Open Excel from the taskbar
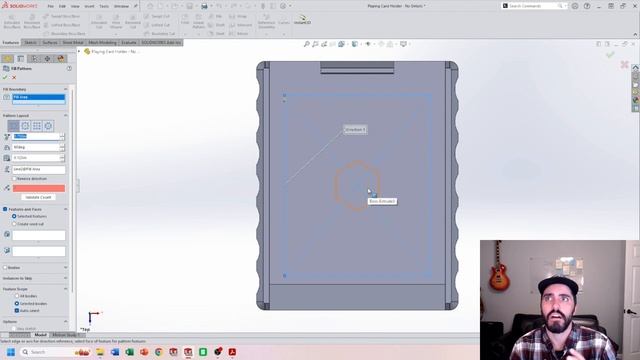 coord(129,352)
